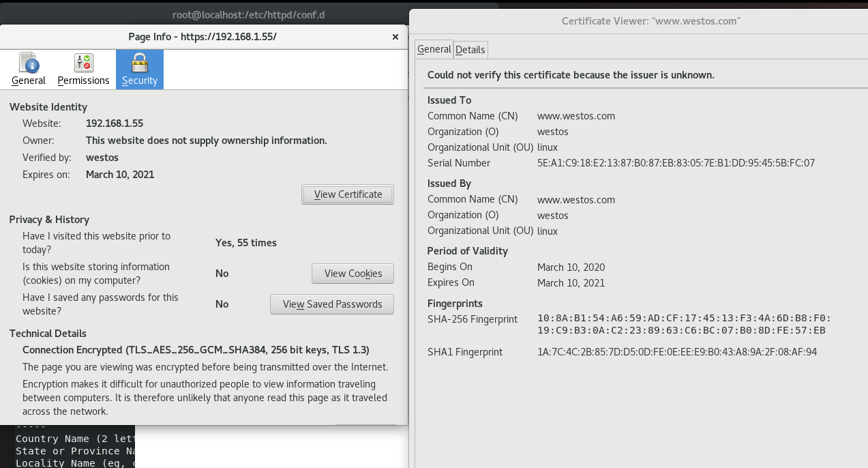The height and width of the screenshot is (468, 868).
Task: Click the issuer unknown warning message
Action: [x=571, y=75]
